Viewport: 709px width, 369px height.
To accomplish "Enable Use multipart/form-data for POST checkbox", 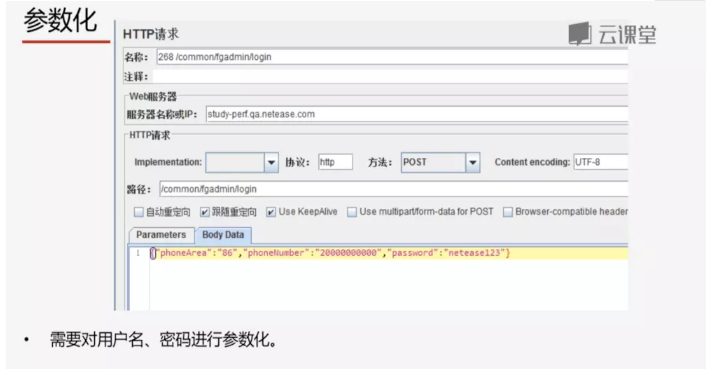I will (352, 212).
